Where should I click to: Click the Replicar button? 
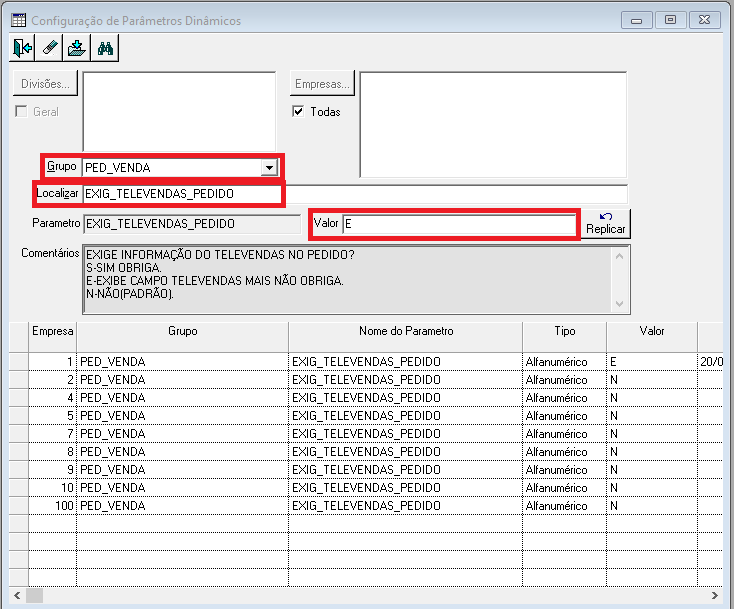click(606, 224)
